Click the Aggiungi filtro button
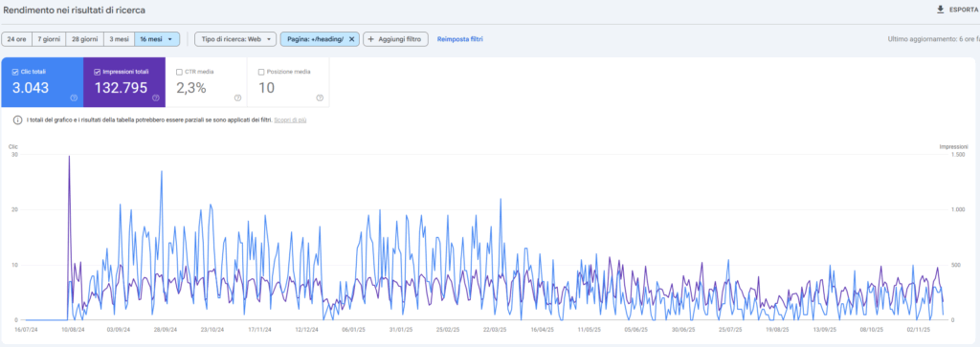980x347 pixels. pyautogui.click(x=395, y=39)
